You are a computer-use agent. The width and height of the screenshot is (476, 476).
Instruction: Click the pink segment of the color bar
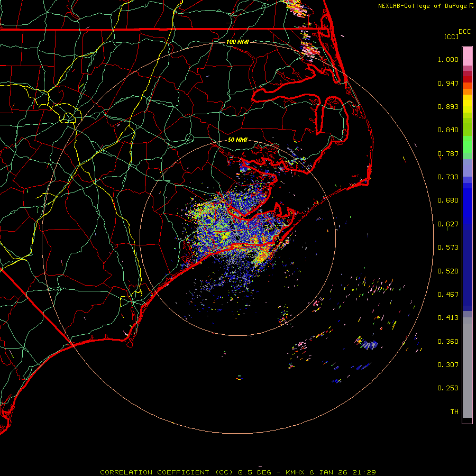[467, 57]
